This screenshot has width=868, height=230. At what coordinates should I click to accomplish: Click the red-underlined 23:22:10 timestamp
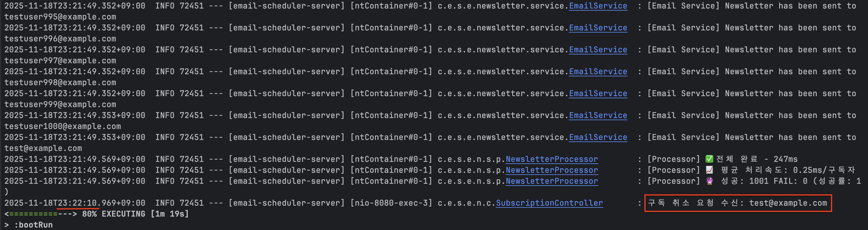77,203
